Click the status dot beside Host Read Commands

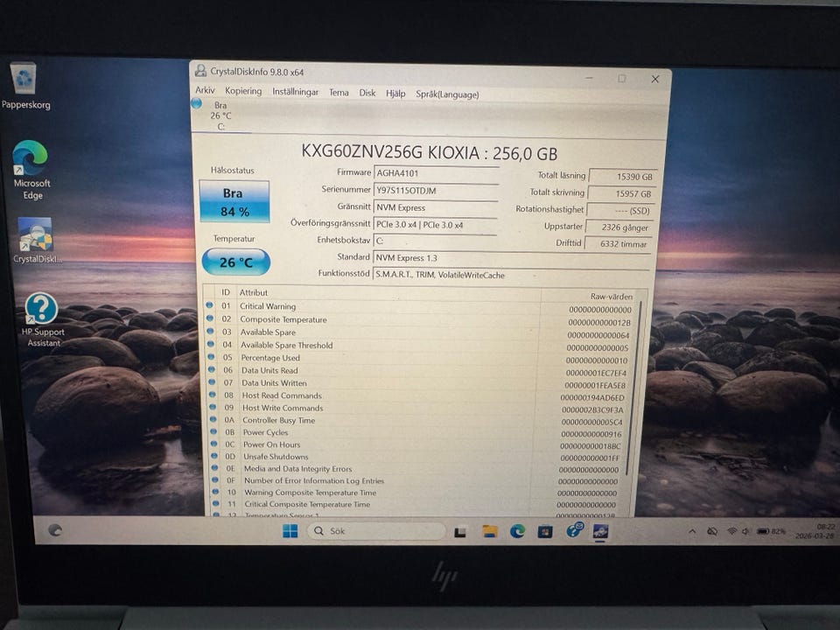(x=213, y=395)
